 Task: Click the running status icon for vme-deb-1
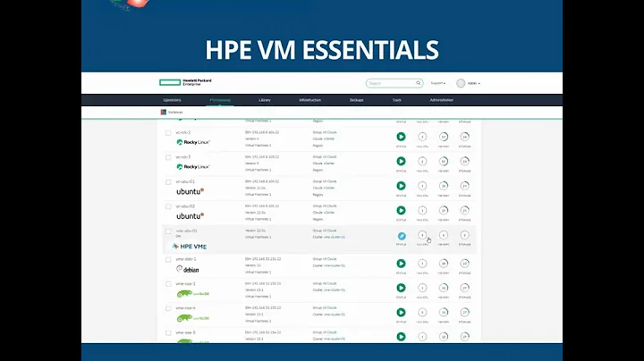pos(401,264)
